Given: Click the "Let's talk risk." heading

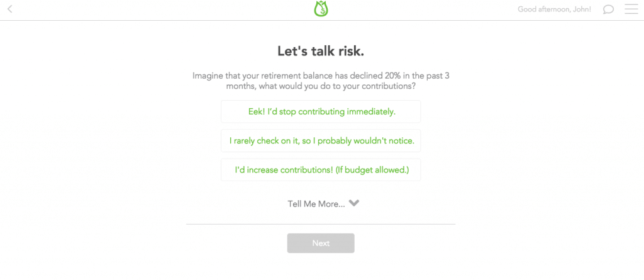Looking at the screenshot, I should [321, 51].
